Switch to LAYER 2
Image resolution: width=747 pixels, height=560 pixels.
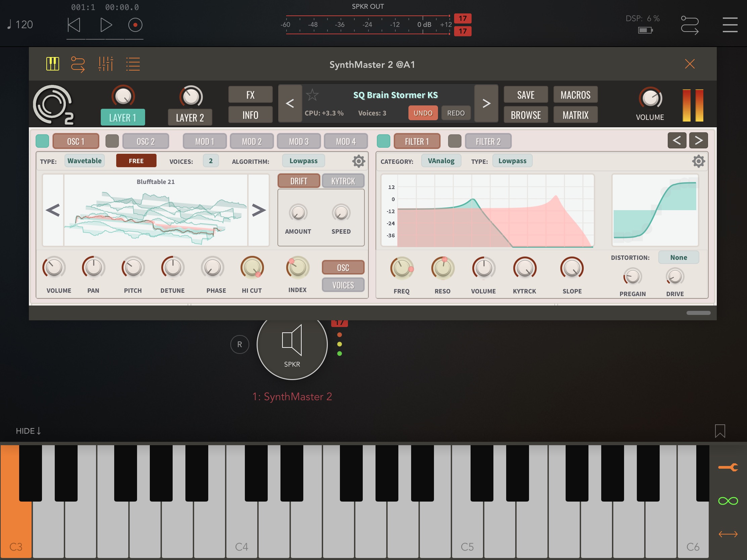pyautogui.click(x=190, y=117)
